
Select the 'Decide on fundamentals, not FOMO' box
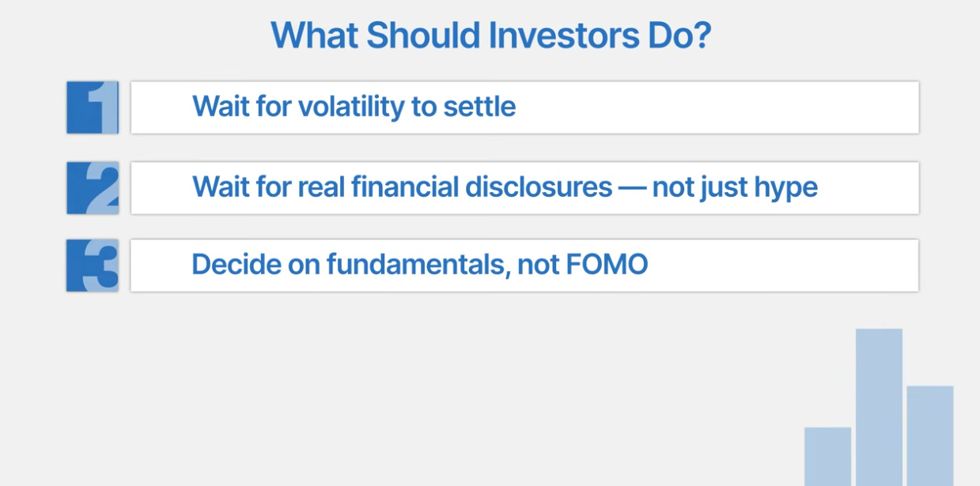pyautogui.click(x=524, y=265)
